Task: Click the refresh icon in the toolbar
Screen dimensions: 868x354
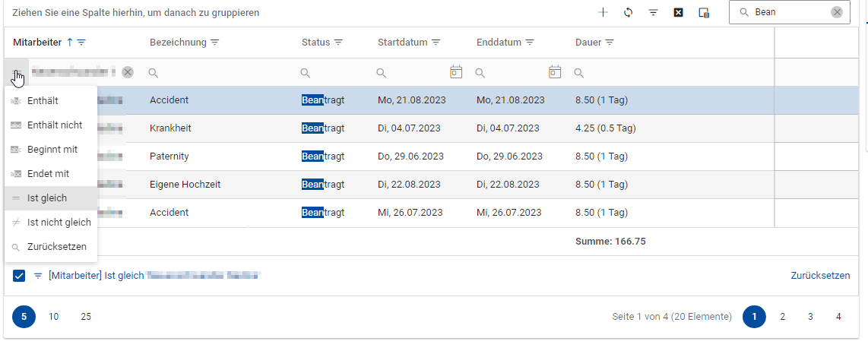Action: tap(628, 12)
